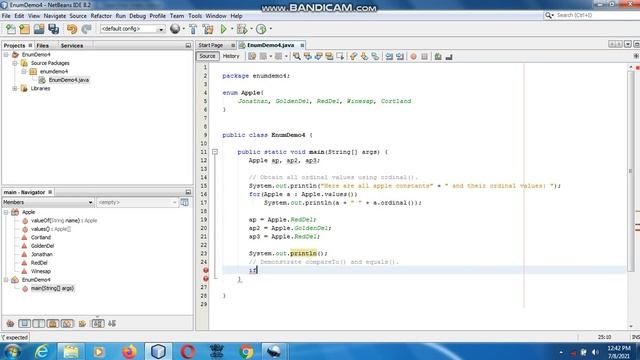Minimize the Projects panel

pos(188,46)
